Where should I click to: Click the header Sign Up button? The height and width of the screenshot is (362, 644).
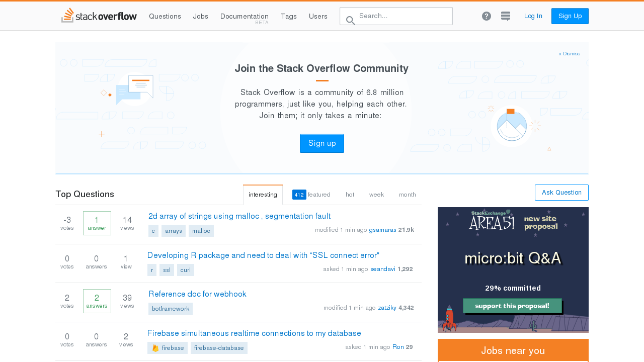(570, 16)
